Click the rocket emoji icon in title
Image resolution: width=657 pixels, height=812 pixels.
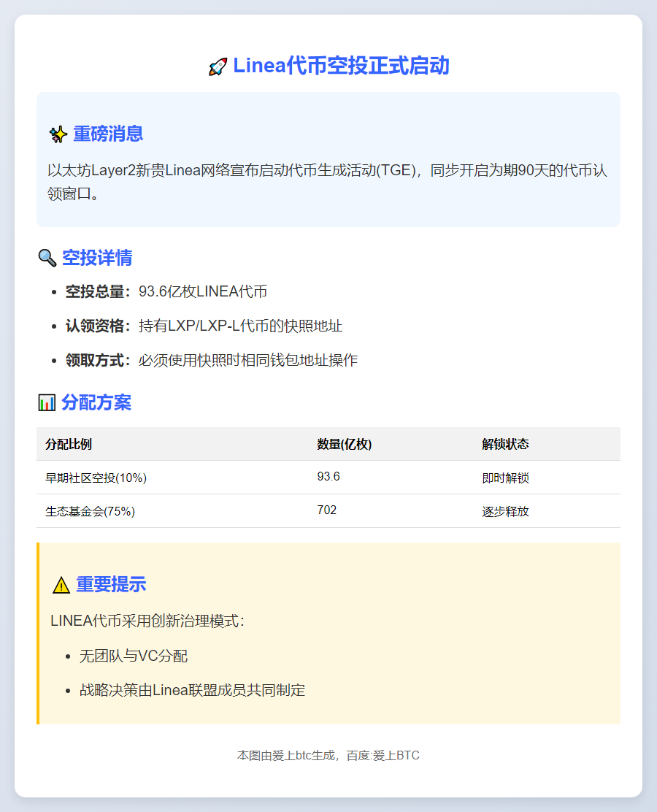point(218,67)
